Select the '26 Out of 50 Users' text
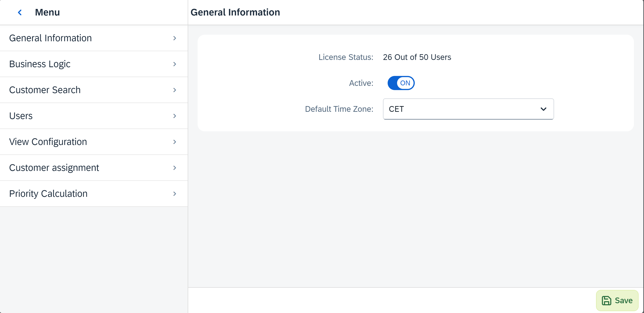The image size is (644, 313). coord(417,57)
